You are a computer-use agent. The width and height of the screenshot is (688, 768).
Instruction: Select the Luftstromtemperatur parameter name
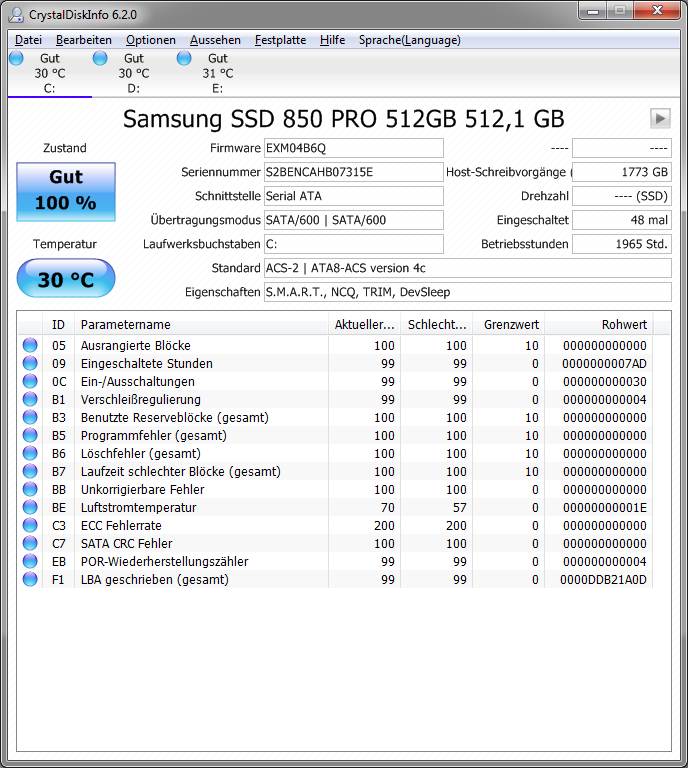139,507
